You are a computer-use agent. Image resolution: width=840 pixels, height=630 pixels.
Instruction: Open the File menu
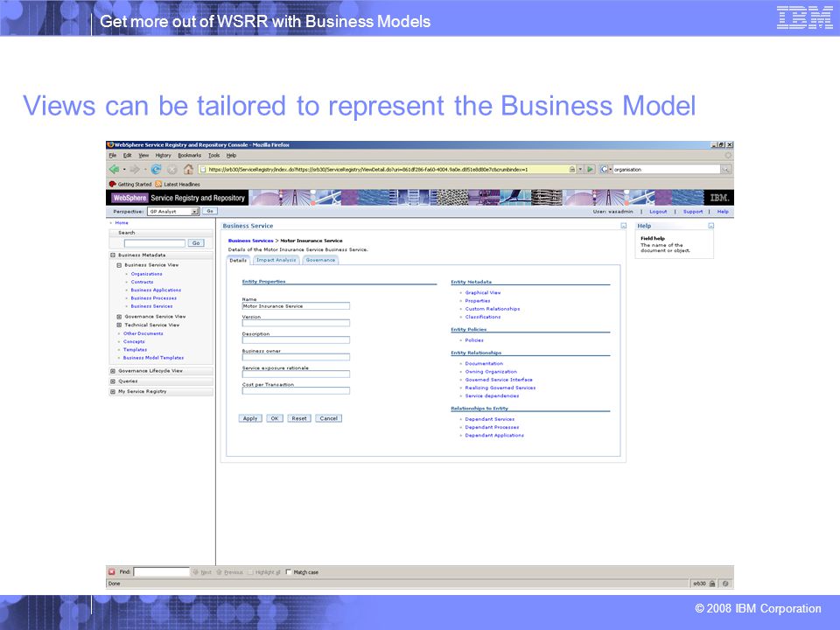[x=113, y=156]
